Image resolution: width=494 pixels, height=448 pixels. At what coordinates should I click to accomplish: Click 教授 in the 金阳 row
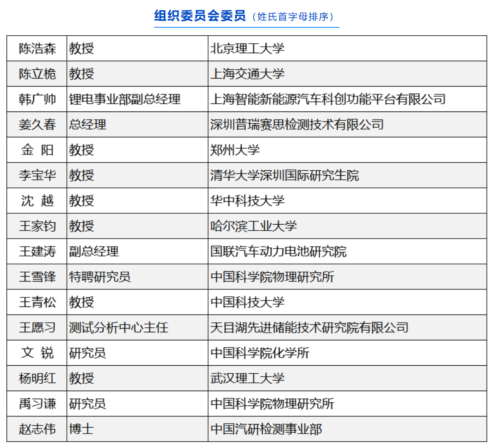[x=81, y=150]
